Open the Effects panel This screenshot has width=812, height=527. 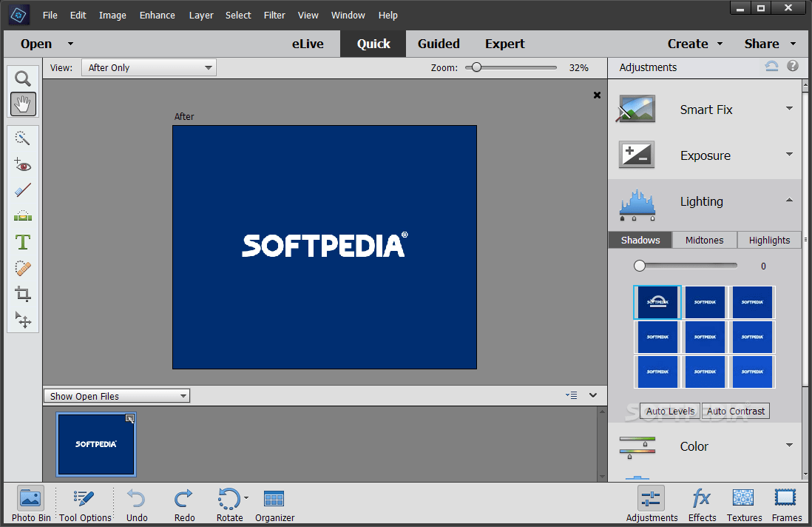(703, 504)
